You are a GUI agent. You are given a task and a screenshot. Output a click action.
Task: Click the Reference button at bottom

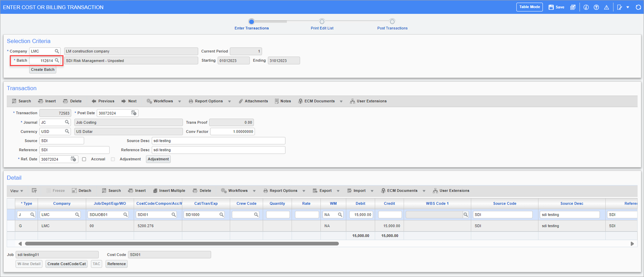pos(117,264)
